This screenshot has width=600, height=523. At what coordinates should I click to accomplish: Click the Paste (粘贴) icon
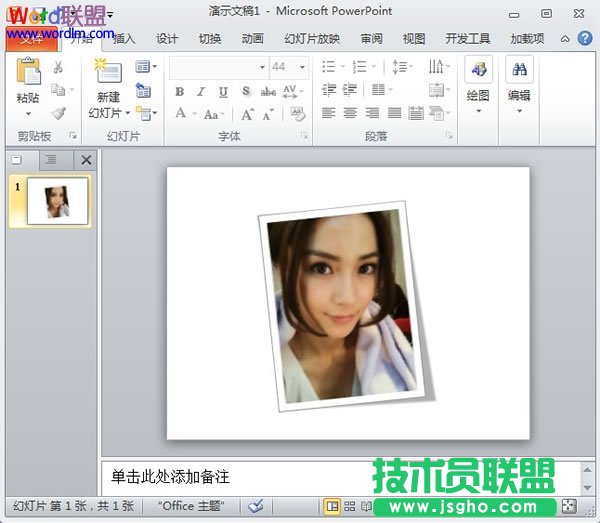point(28,73)
